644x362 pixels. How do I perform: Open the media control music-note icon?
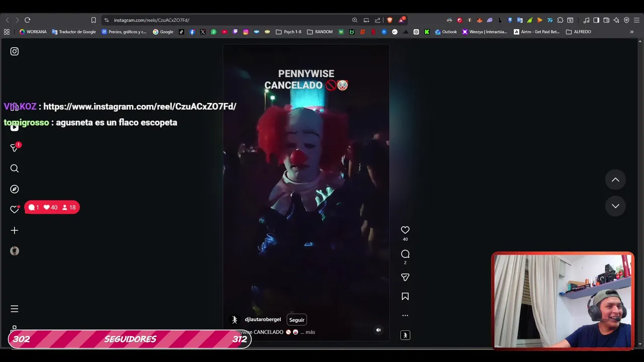[586, 20]
